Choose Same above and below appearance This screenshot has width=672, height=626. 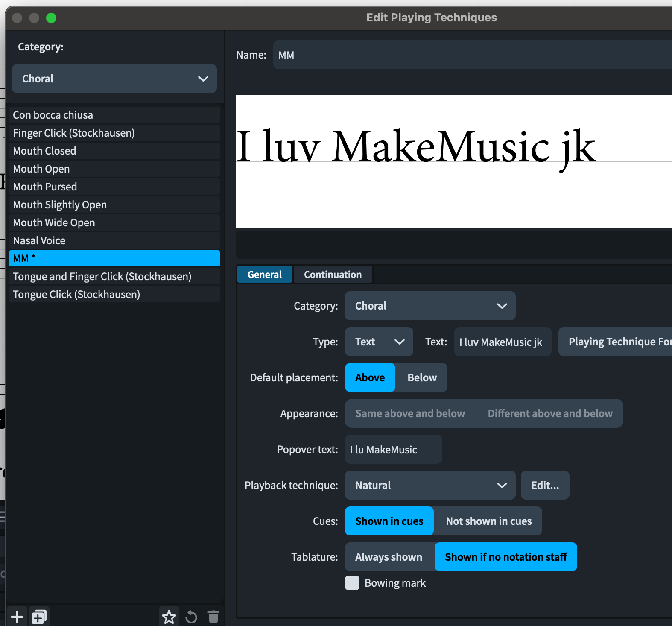(410, 413)
